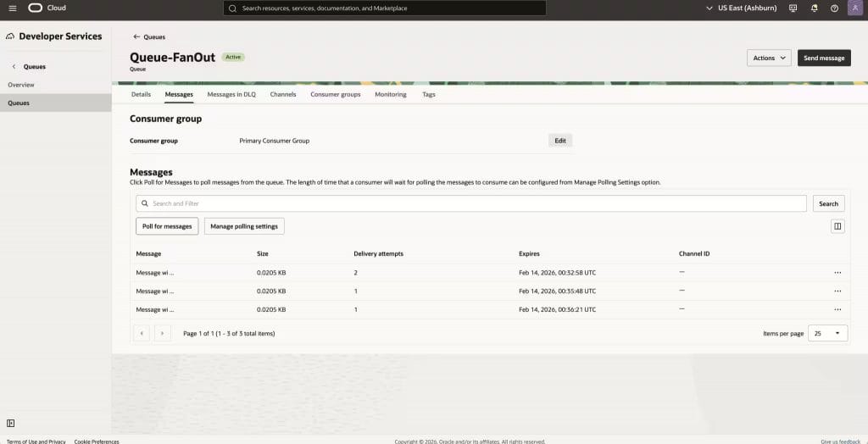Go to the Monitoring tab

pyautogui.click(x=390, y=95)
